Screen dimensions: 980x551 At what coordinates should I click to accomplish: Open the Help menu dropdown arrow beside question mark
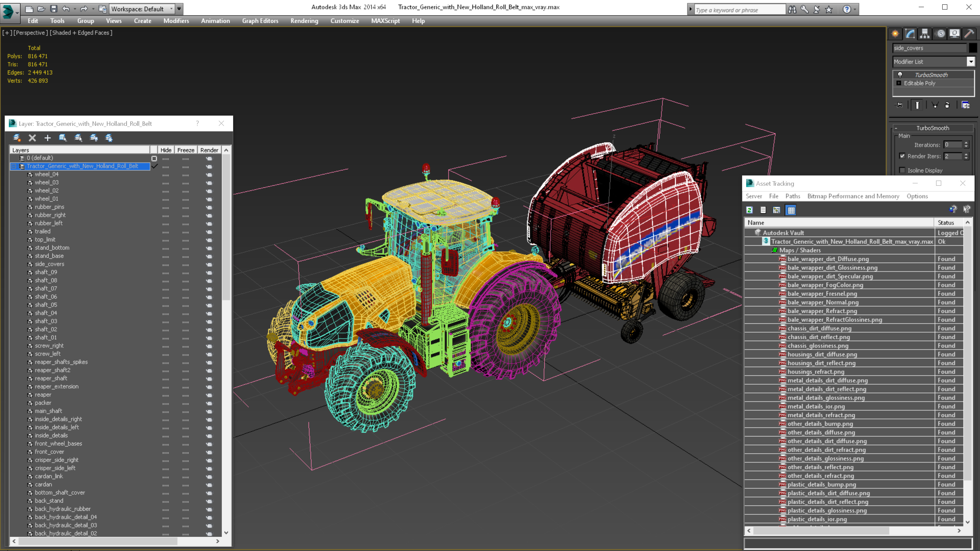855,10
